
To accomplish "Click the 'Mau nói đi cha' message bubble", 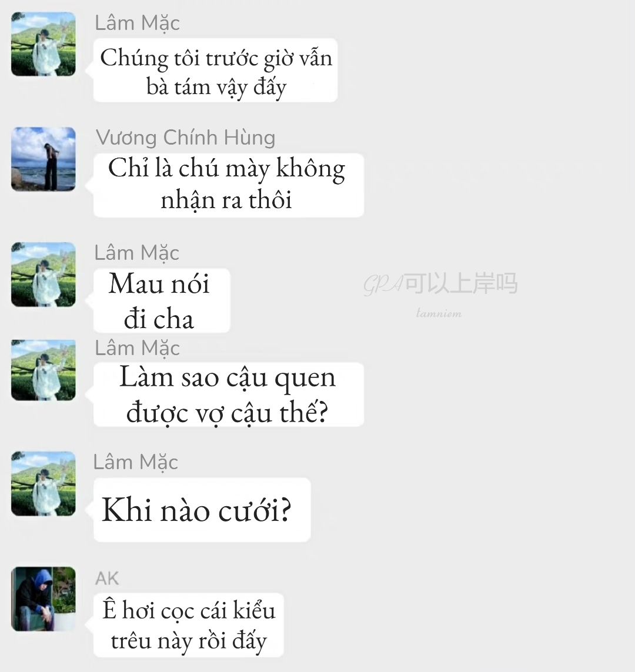I will tap(162, 300).
